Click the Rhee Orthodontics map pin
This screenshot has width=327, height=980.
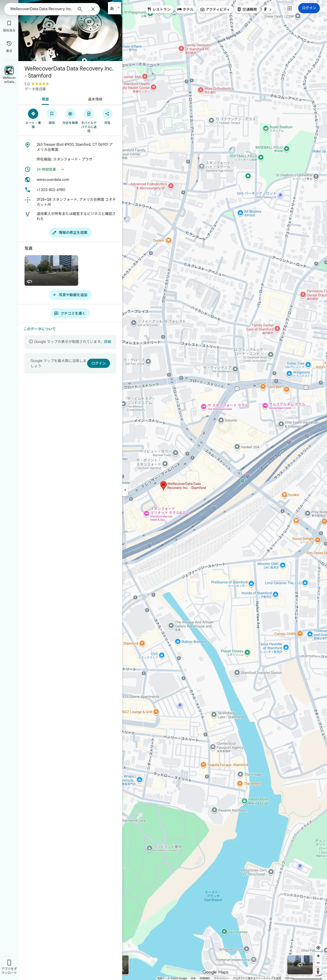(x=201, y=90)
